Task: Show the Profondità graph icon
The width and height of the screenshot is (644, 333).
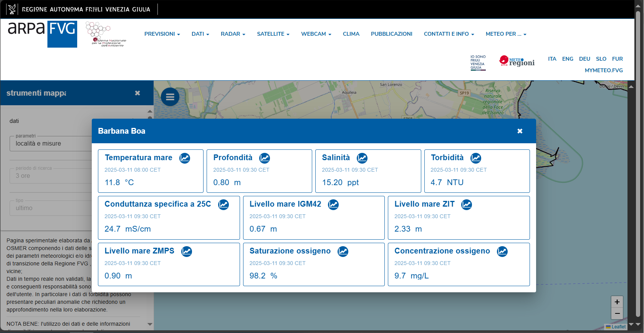Action: click(265, 158)
